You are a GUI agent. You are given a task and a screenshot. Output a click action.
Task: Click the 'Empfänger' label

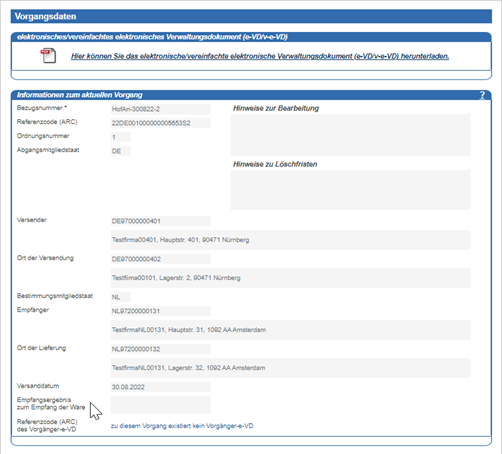click(x=33, y=310)
